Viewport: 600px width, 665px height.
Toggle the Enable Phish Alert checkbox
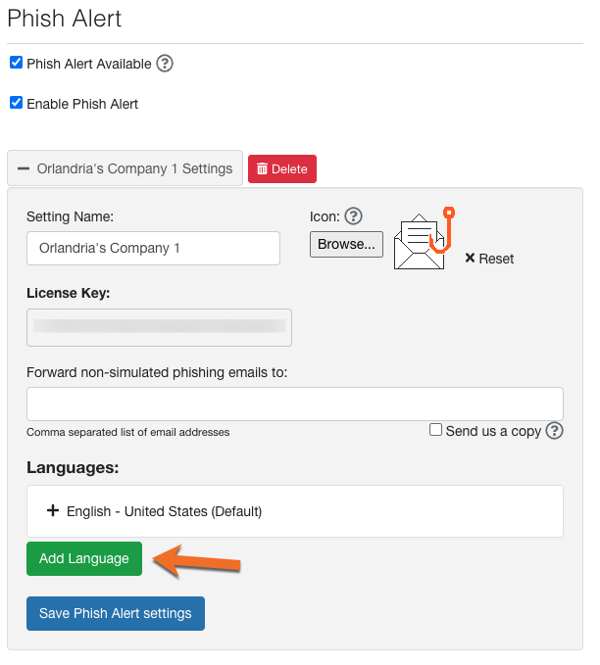[16, 103]
